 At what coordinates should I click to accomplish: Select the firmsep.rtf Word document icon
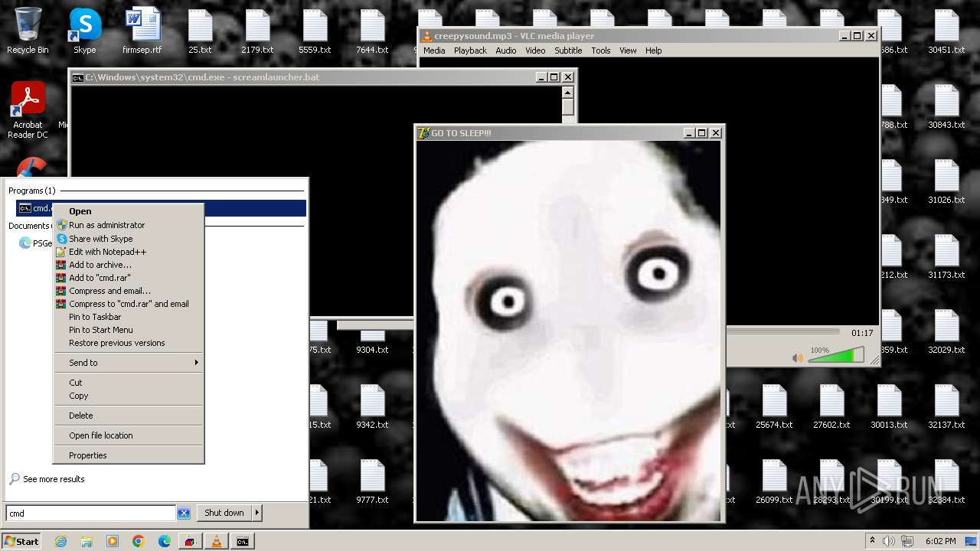pos(142,31)
